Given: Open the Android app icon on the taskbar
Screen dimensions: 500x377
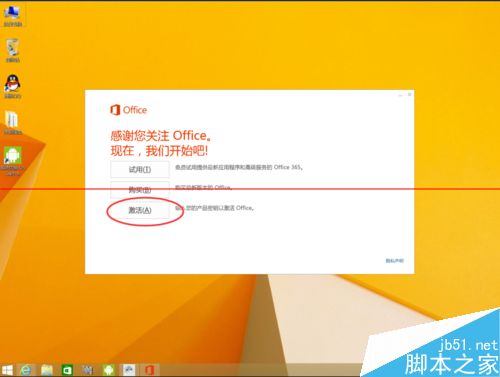Looking at the screenshot, I should [x=109, y=370].
